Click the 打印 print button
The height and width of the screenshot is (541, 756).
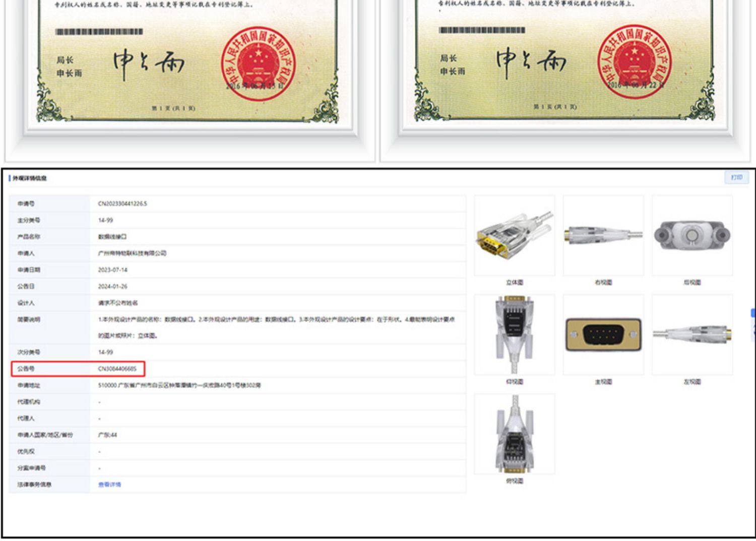pos(736,177)
